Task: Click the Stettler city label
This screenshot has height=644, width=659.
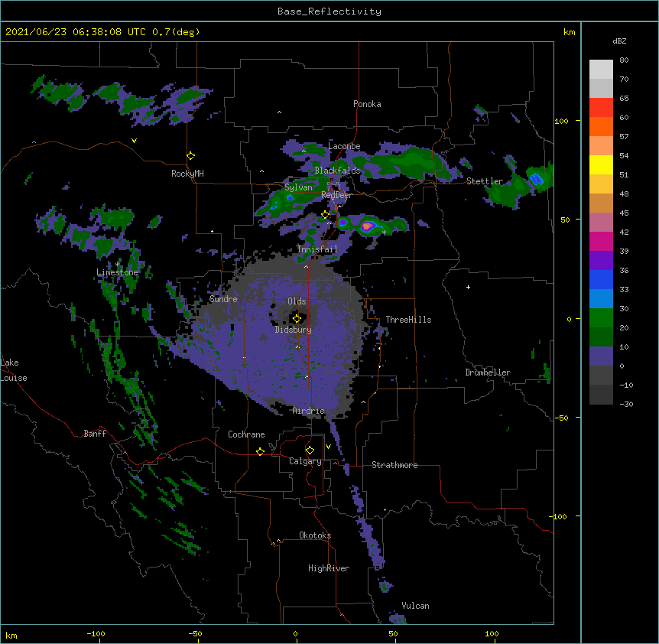Action: click(485, 181)
